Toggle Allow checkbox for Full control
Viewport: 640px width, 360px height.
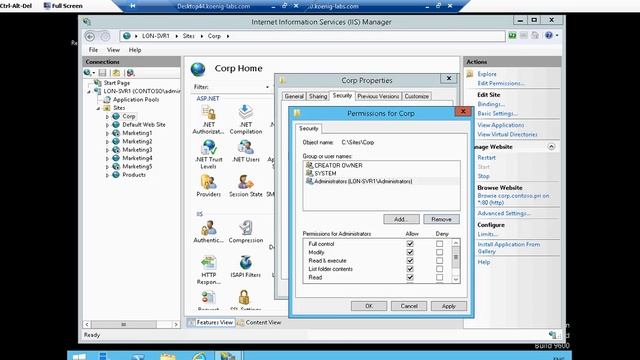click(x=410, y=244)
